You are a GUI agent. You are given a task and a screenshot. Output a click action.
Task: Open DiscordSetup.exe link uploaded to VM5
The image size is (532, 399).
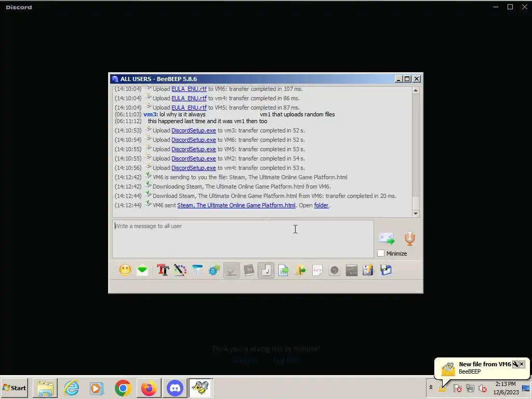pos(193,149)
